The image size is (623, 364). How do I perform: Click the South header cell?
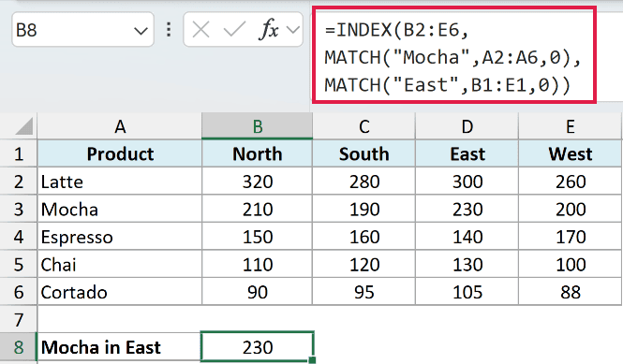coord(363,153)
